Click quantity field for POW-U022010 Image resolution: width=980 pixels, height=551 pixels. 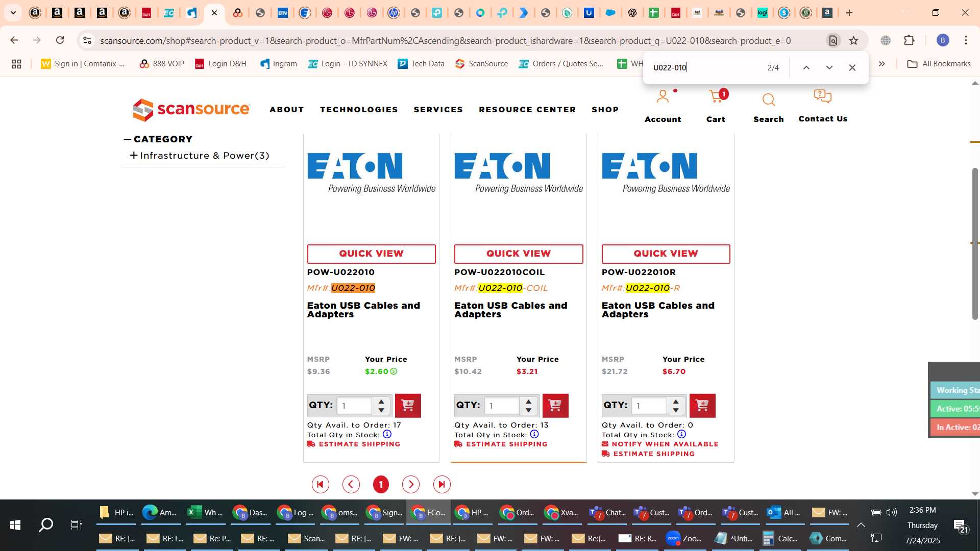click(x=355, y=406)
